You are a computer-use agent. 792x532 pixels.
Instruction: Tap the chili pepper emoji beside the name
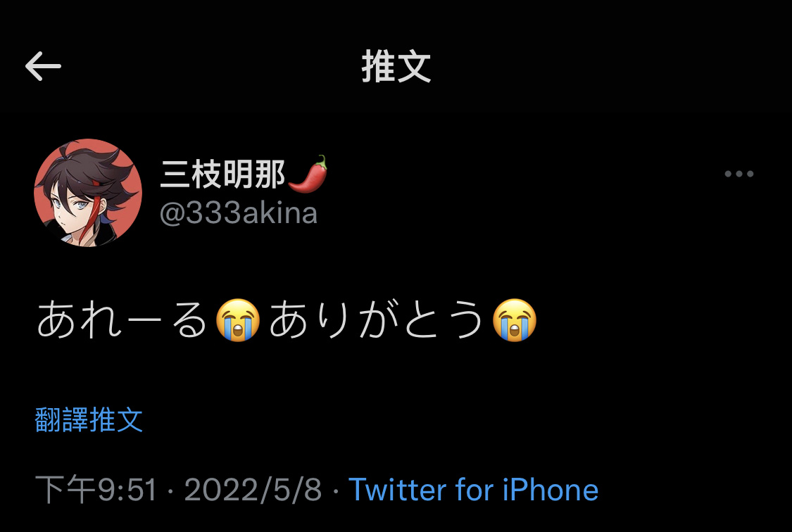[308, 174]
